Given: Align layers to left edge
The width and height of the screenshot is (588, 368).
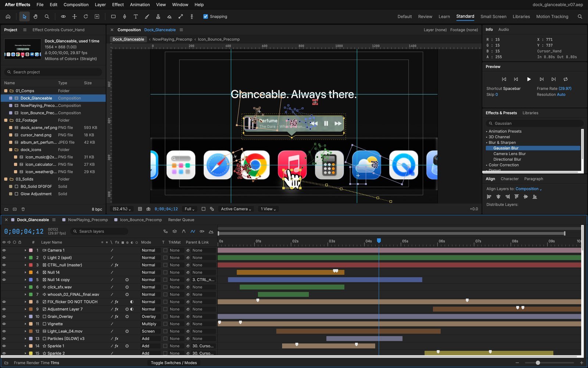Looking at the screenshot, I should (x=489, y=197).
